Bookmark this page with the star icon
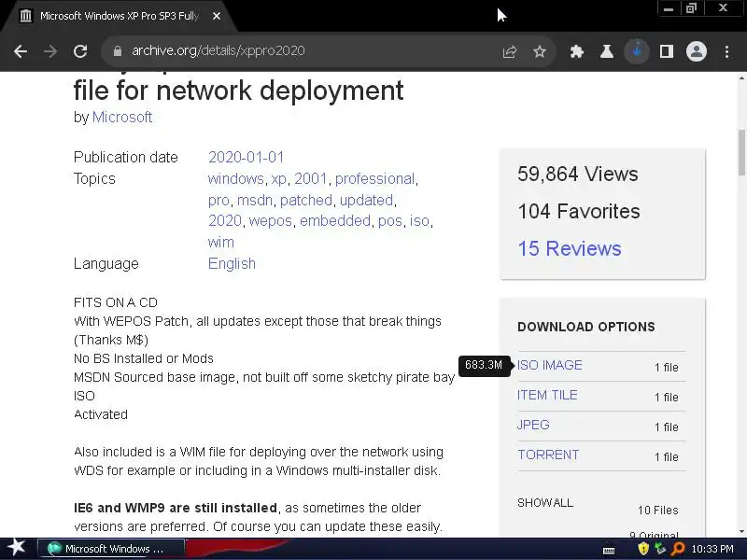Screen dimensions: 747x560 540,51
